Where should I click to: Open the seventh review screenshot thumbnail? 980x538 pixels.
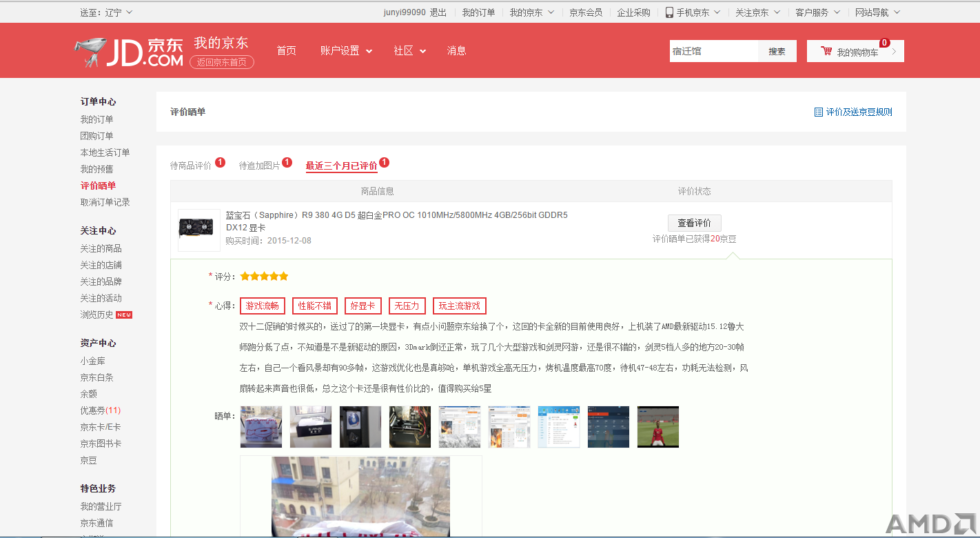pyautogui.click(x=559, y=427)
